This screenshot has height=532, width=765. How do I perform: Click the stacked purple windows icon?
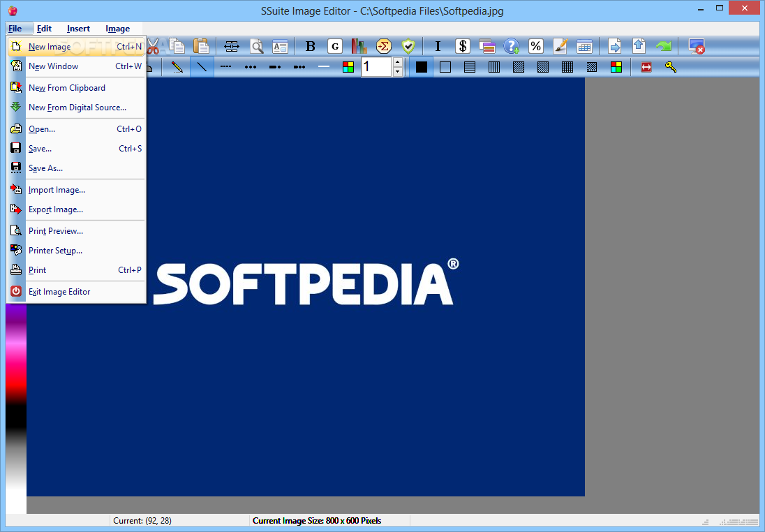[487, 46]
